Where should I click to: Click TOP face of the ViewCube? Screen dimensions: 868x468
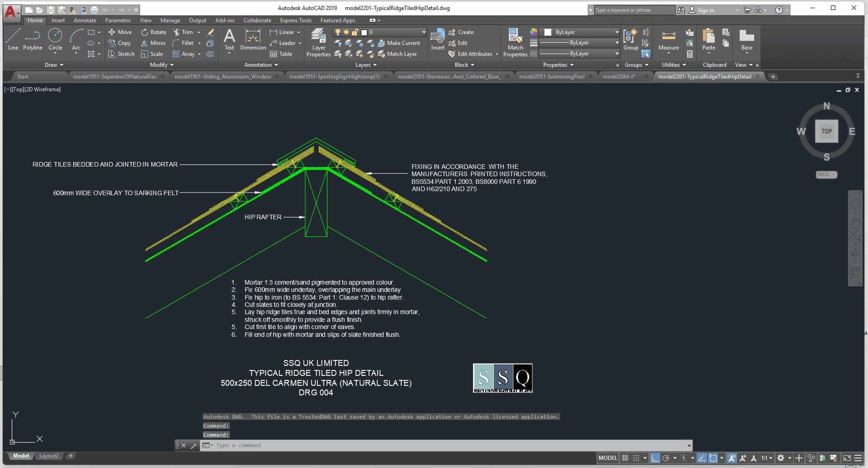pos(826,131)
